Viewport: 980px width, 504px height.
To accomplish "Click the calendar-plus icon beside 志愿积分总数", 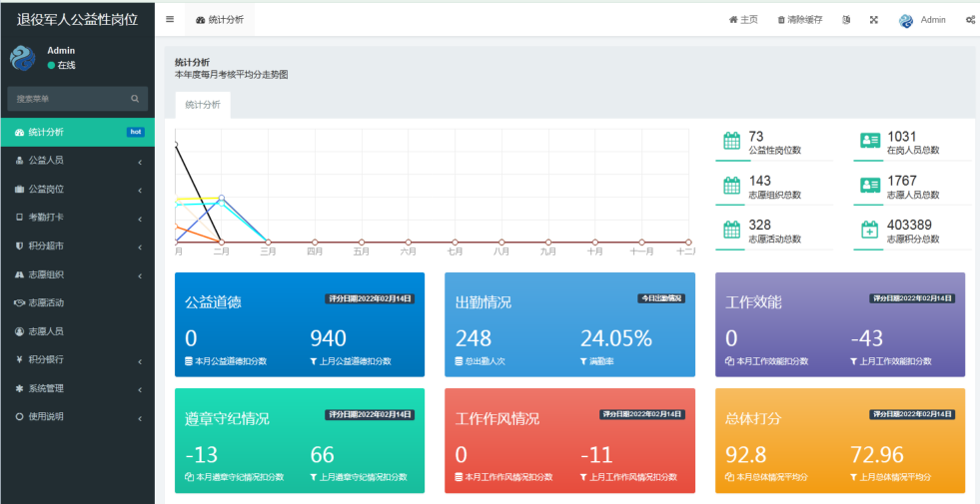I will [869, 231].
